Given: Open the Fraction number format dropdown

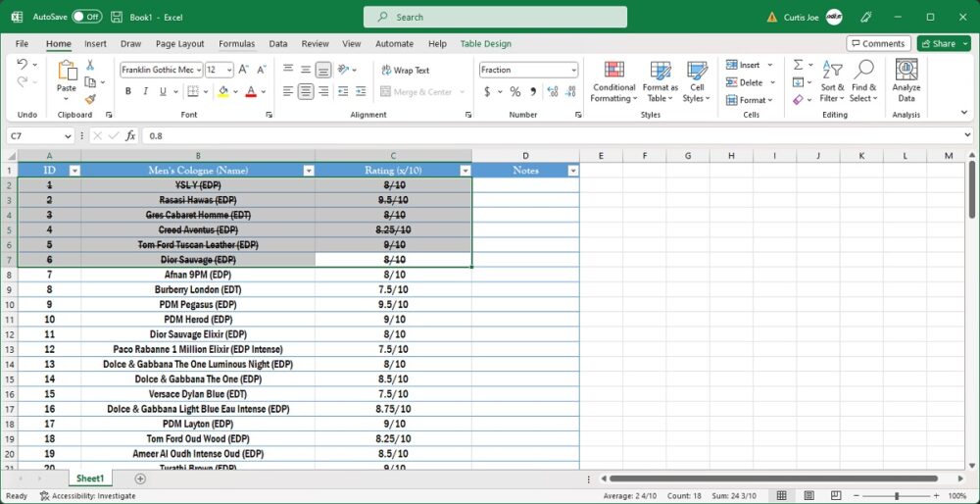Looking at the screenshot, I should 573,70.
